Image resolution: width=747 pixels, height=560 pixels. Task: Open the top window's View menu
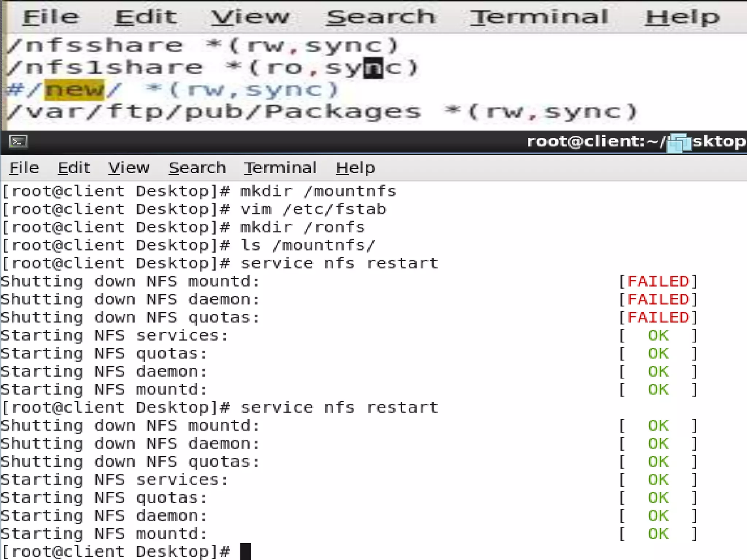tap(251, 17)
